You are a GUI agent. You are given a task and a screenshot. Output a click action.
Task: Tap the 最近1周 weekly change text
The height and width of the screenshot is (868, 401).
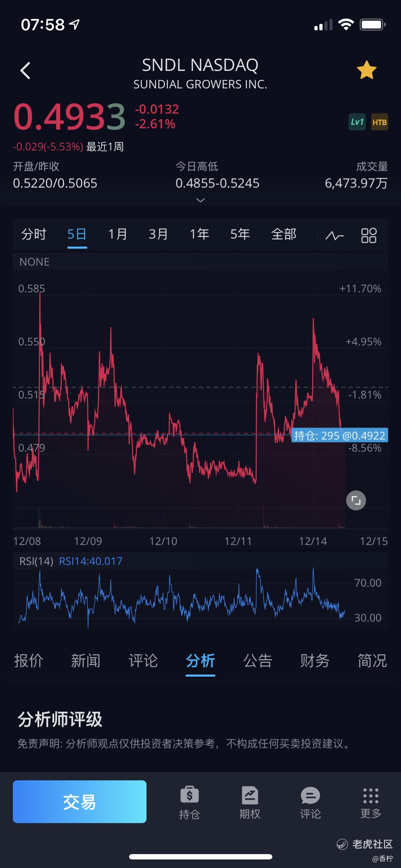pos(105,146)
